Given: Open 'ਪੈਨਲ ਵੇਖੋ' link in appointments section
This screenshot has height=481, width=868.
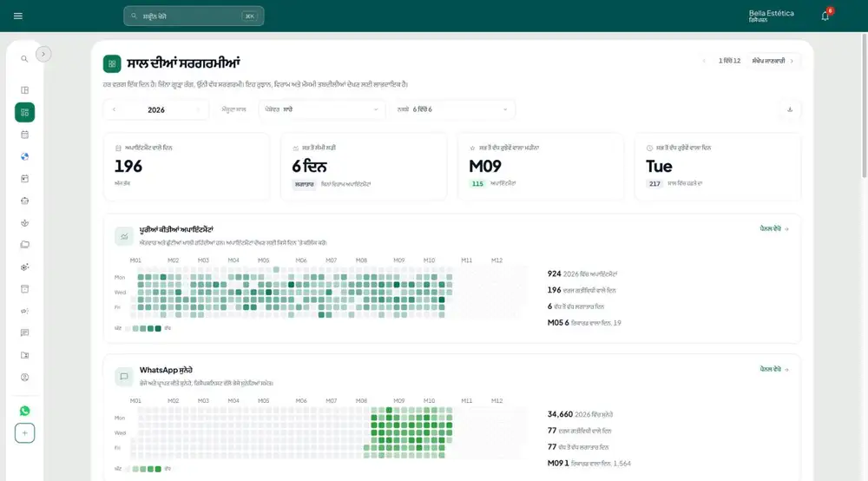Looking at the screenshot, I should point(774,228).
